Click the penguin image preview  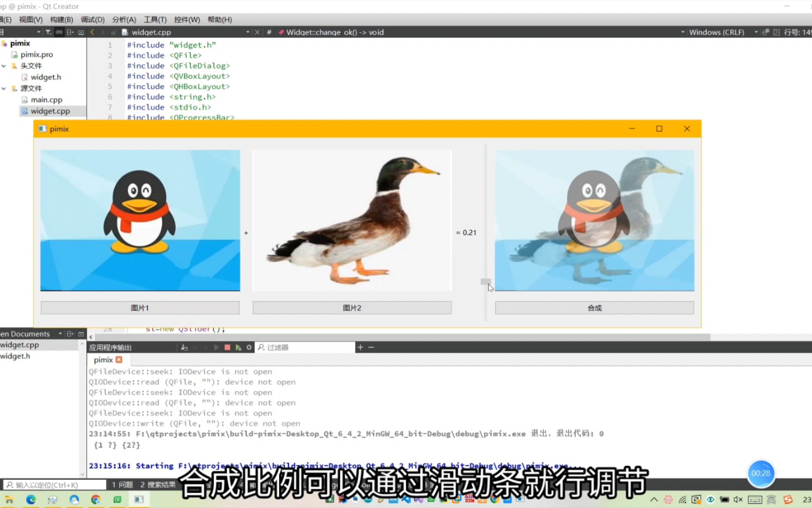pos(140,220)
